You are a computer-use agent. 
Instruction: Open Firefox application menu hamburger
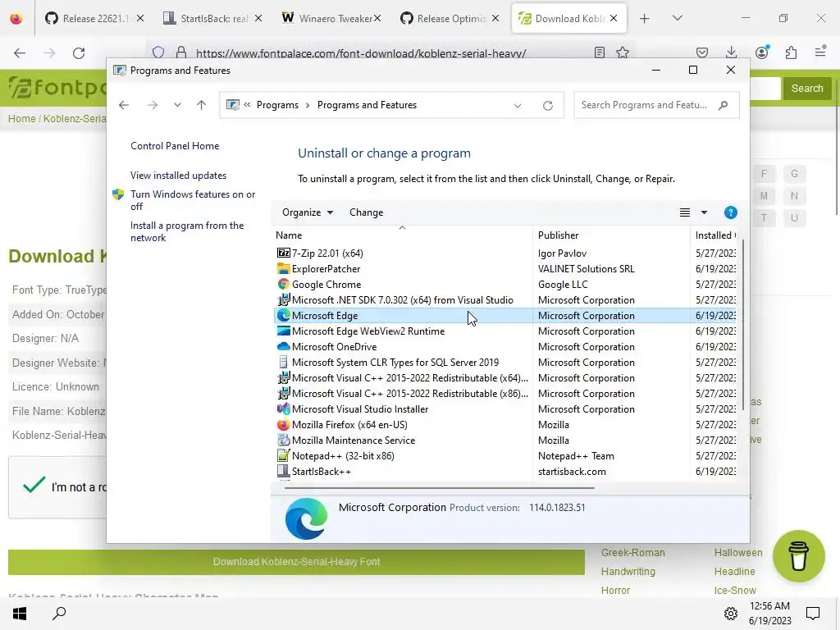820,52
